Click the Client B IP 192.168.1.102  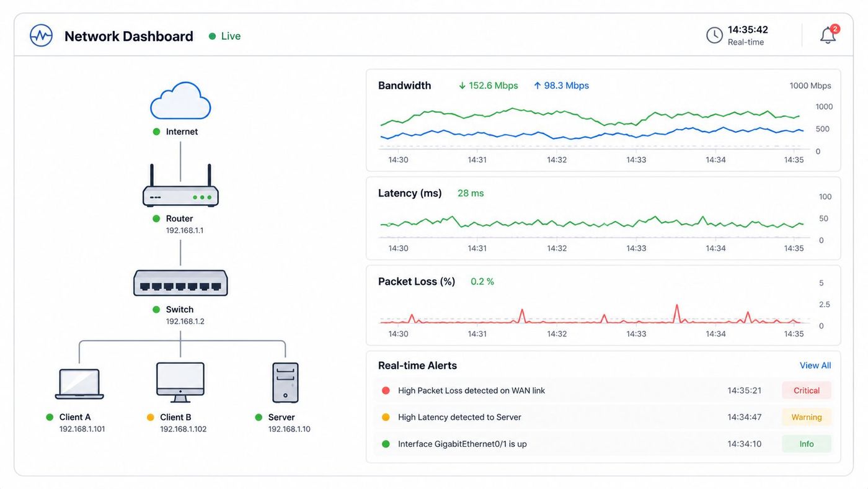pos(184,429)
